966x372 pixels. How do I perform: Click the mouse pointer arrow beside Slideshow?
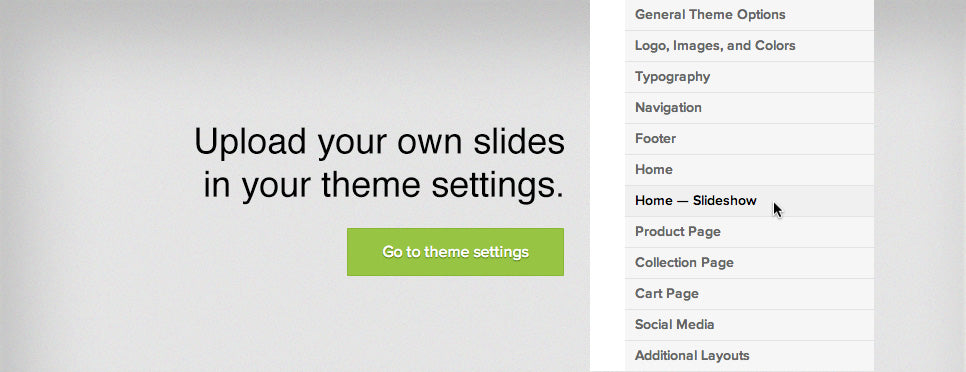pyautogui.click(x=777, y=209)
